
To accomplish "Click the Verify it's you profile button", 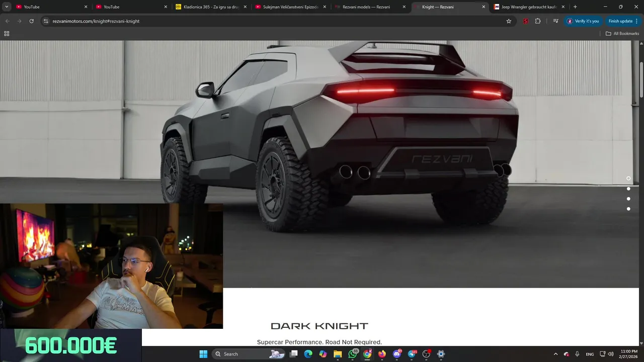I will pyautogui.click(x=584, y=21).
